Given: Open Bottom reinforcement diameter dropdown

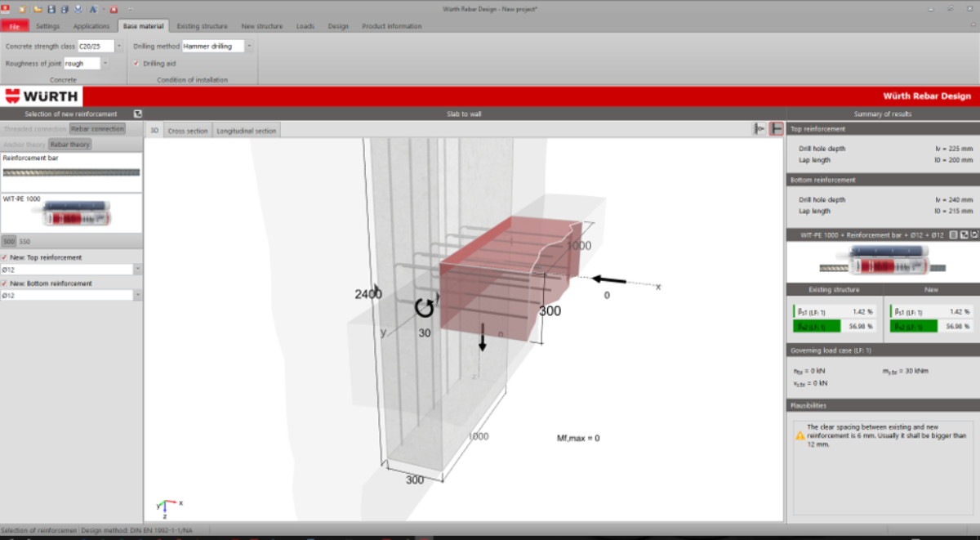Looking at the screenshot, I should [137, 295].
